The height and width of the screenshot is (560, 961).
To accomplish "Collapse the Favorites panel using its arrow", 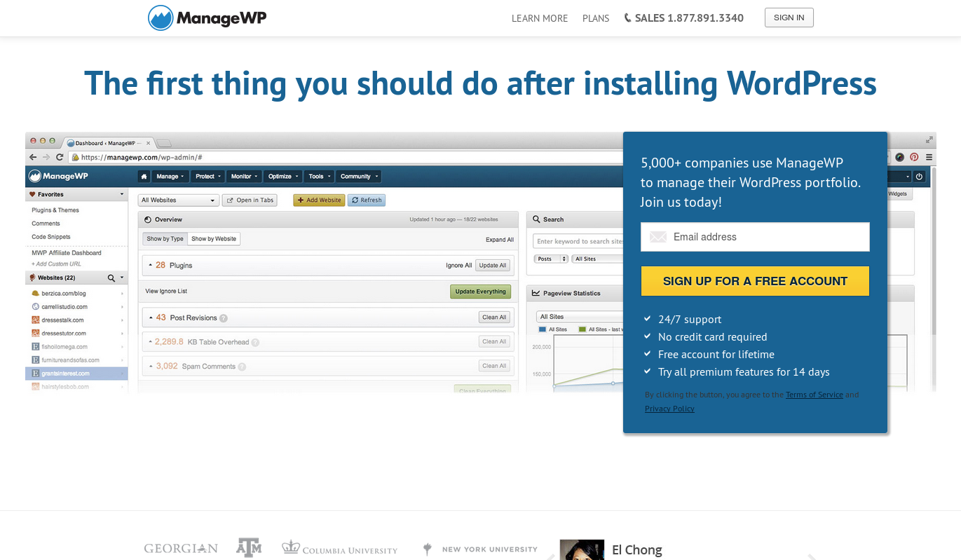I will pyautogui.click(x=122, y=194).
